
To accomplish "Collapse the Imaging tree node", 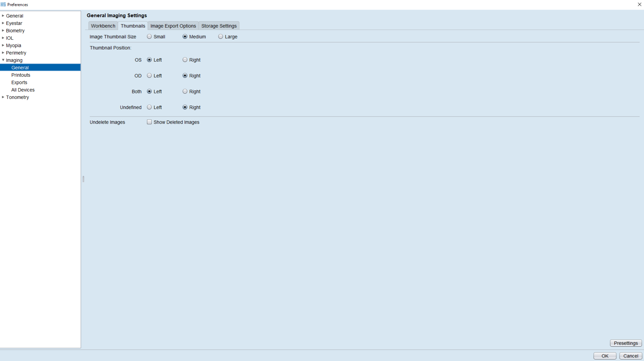I will 3,60.
